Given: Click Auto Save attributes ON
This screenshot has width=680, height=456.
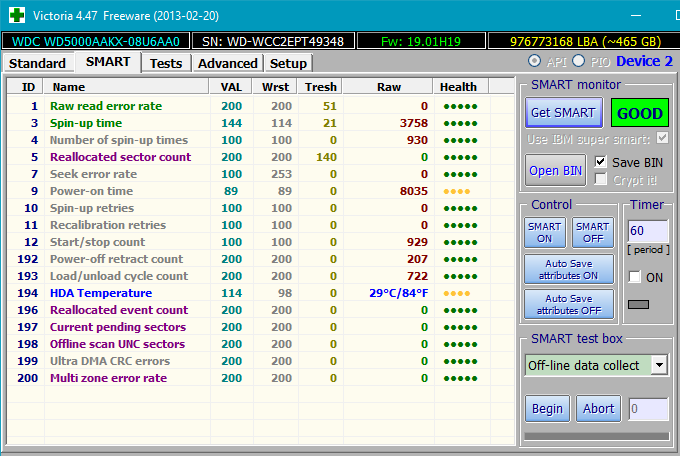Looking at the screenshot, I should coord(569,269).
